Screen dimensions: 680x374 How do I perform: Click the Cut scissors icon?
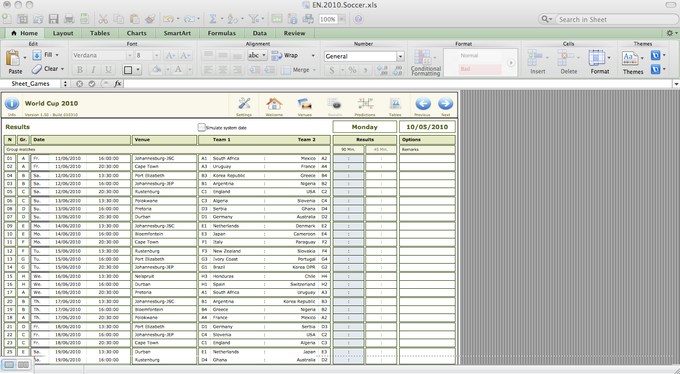[x=103, y=19]
